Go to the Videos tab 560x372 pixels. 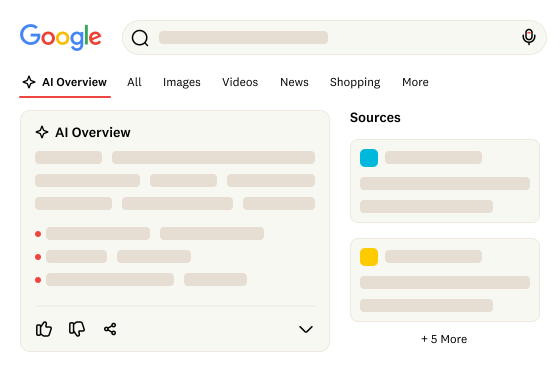click(x=240, y=82)
